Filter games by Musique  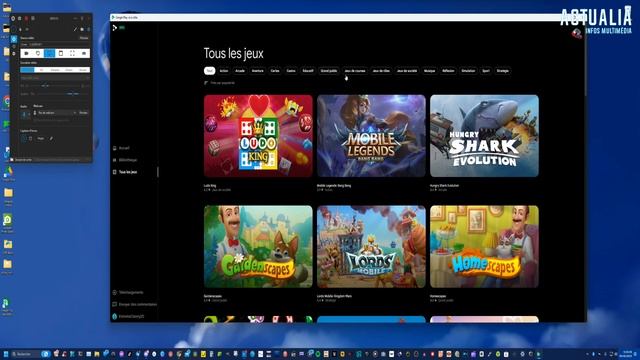click(429, 71)
